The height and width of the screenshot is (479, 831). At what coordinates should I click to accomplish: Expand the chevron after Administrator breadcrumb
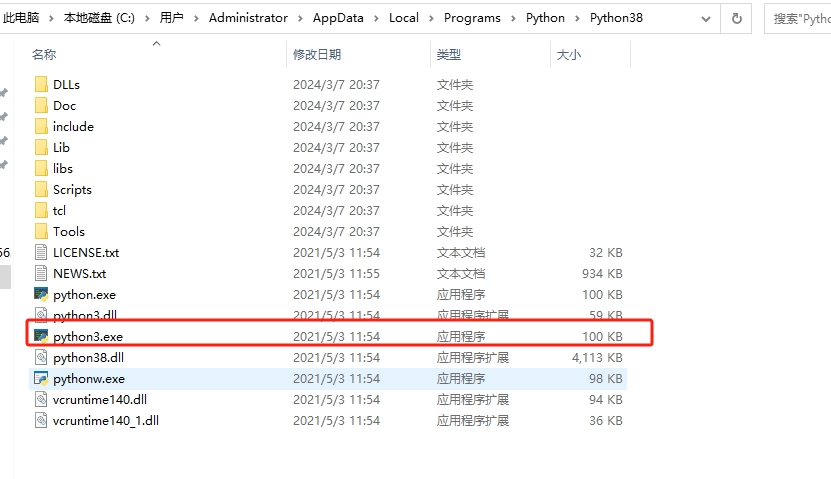coord(300,19)
